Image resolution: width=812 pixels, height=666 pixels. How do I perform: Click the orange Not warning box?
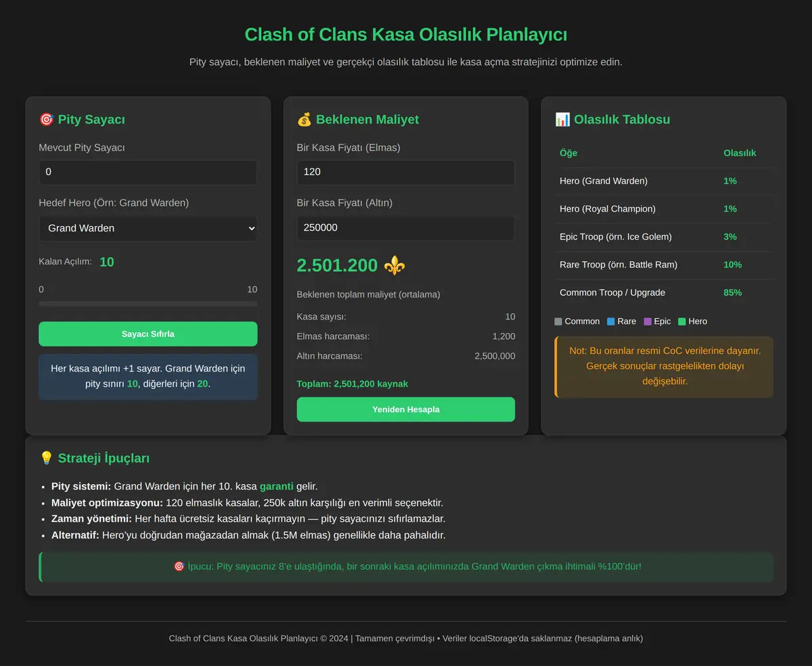click(x=664, y=367)
